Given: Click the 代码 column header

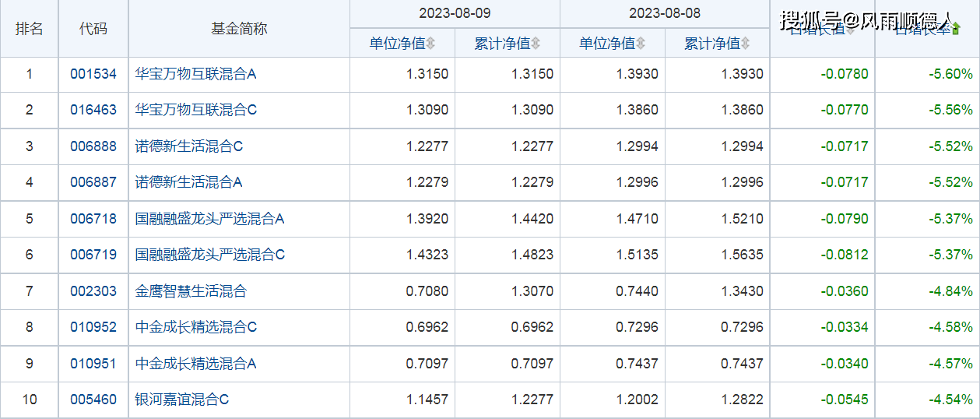Looking at the screenshot, I should 93,29.
